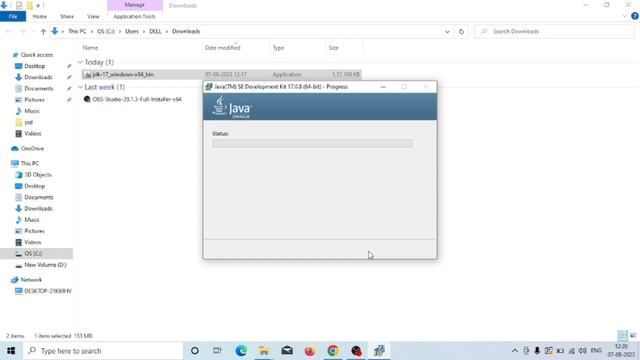Open recent locations dropdown arrow

pos(33,31)
